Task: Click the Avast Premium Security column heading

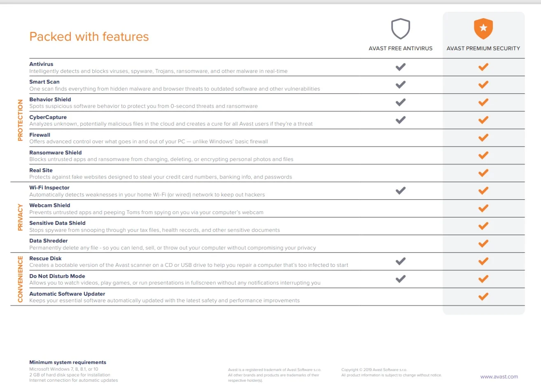Action: click(483, 49)
